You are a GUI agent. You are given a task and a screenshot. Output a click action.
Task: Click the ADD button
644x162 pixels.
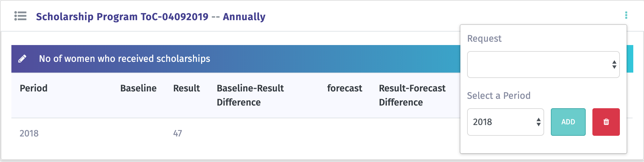pyautogui.click(x=568, y=122)
